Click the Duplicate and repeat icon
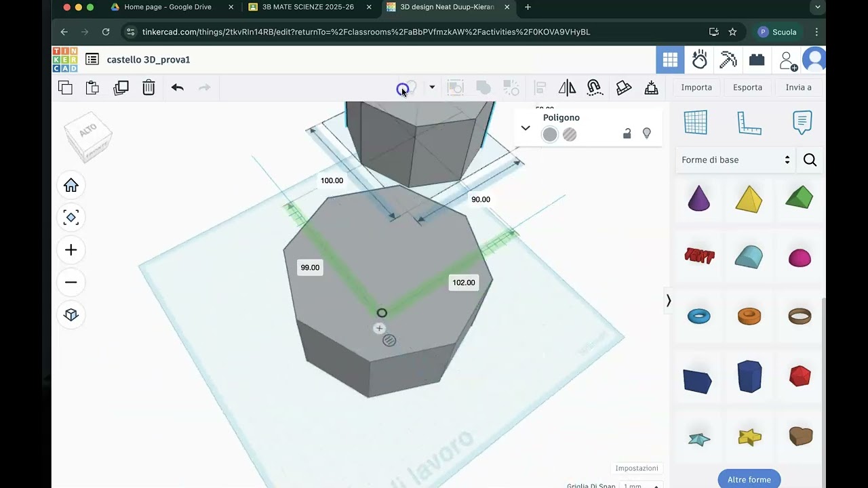Image resolution: width=868 pixels, height=488 pixels. pos(121,87)
